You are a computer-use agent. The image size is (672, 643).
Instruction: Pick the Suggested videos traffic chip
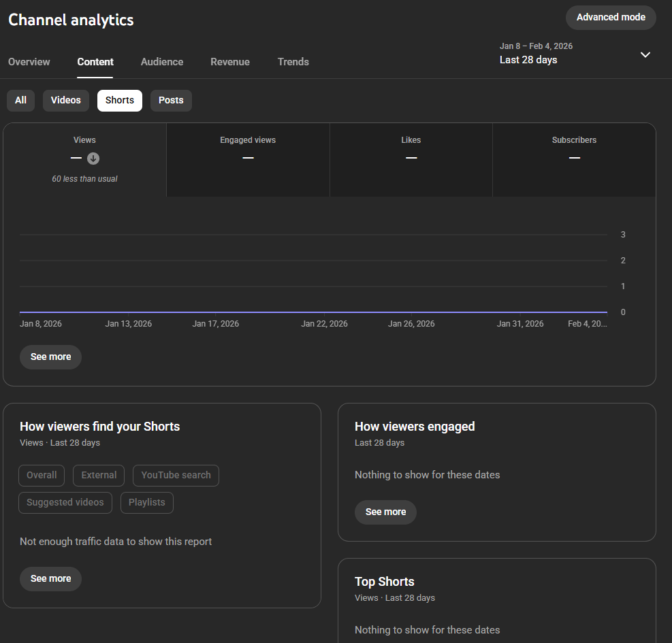pos(65,503)
